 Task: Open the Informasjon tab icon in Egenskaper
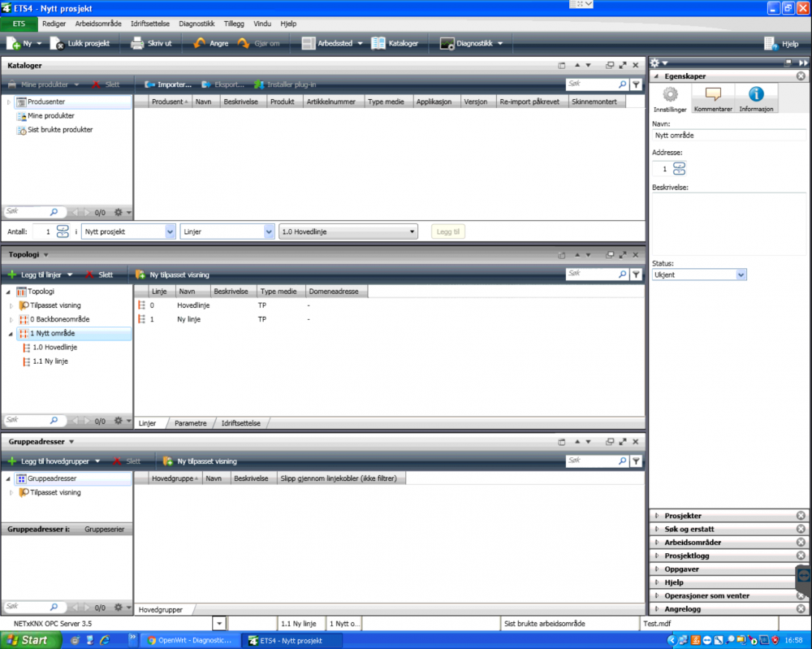756,96
